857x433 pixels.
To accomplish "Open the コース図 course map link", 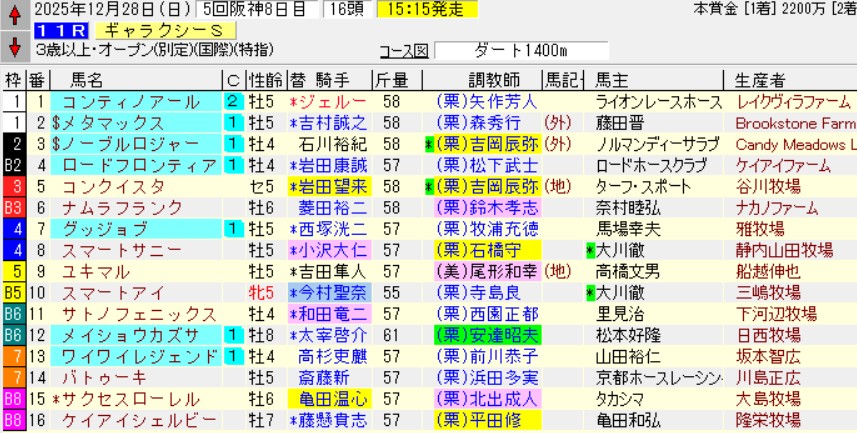I will (x=404, y=51).
